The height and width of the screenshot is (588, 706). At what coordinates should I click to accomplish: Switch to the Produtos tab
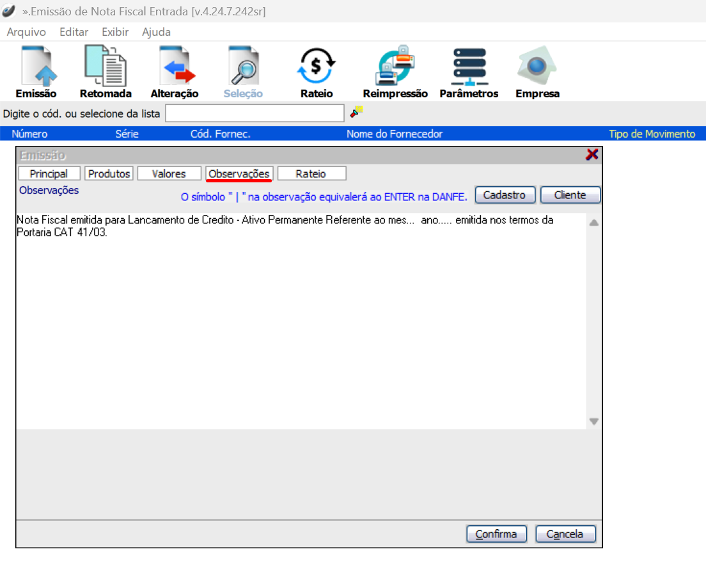click(109, 173)
